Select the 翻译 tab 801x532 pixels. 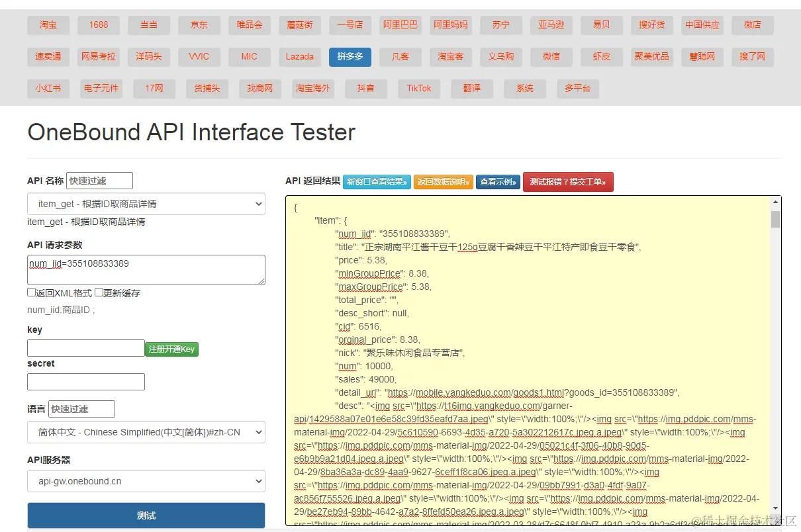(x=472, y=89)
